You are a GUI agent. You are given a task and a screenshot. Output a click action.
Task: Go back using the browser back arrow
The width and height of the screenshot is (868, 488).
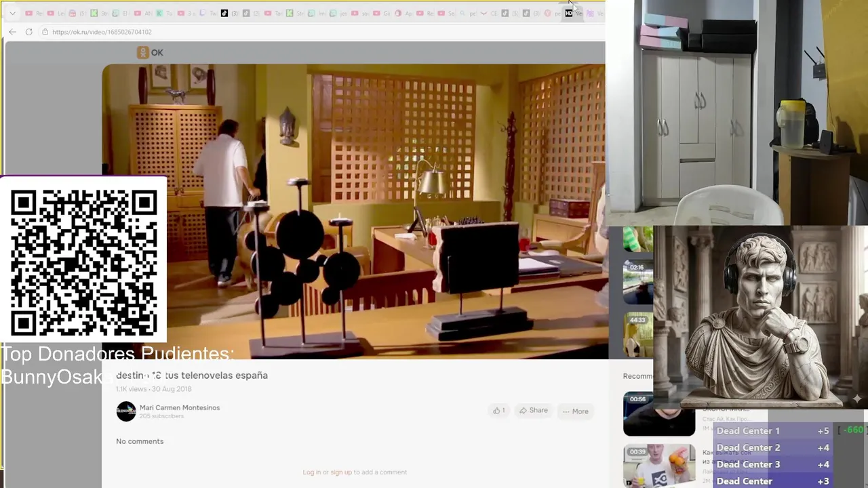click(x=12, y=32)
